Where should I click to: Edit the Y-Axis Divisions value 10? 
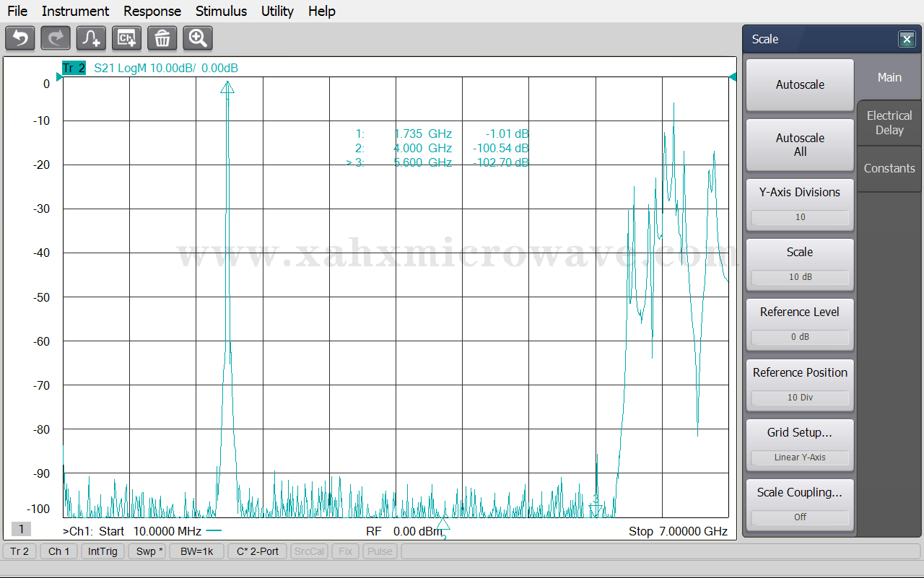click(x=800, y=217)
